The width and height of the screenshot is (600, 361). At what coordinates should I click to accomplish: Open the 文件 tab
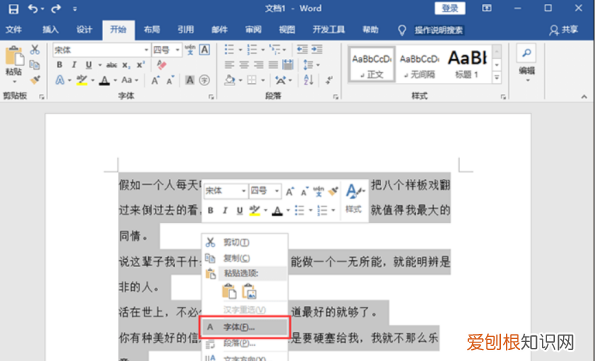coord(14,30)
